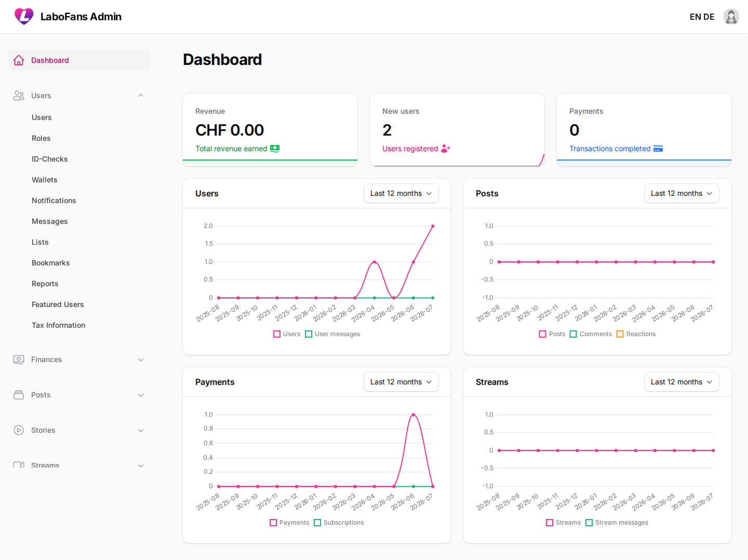
Task: Open Posts chart Last 12 months dropdown
Action: click(x=682, y=193)
